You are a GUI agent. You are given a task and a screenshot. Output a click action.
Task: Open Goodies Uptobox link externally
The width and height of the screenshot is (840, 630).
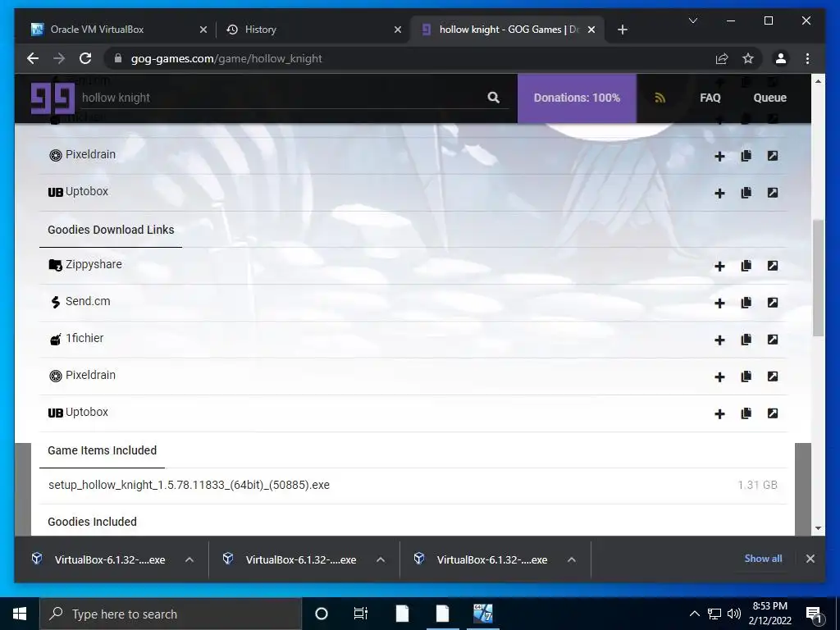[773, 413]
